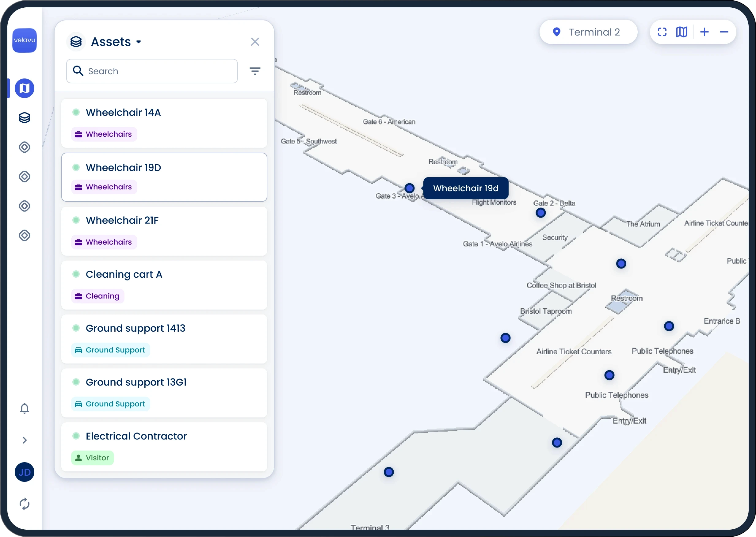Click the fourth diamond icon in sidebar
Viewport: 756px width, 537px height.
pos(25,235)
